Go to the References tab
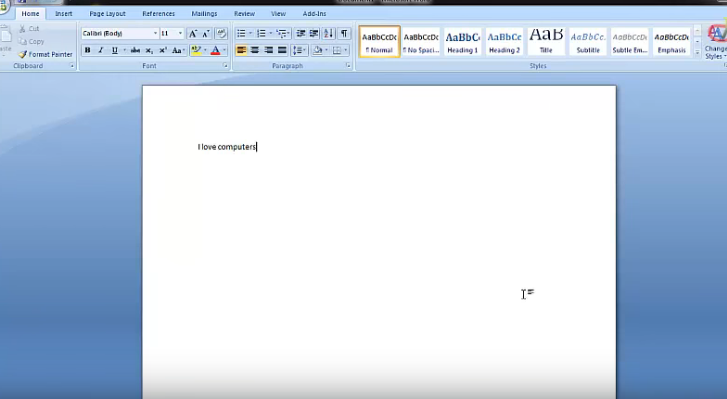The width and height of the screenshot is (727, 399). 158,14
